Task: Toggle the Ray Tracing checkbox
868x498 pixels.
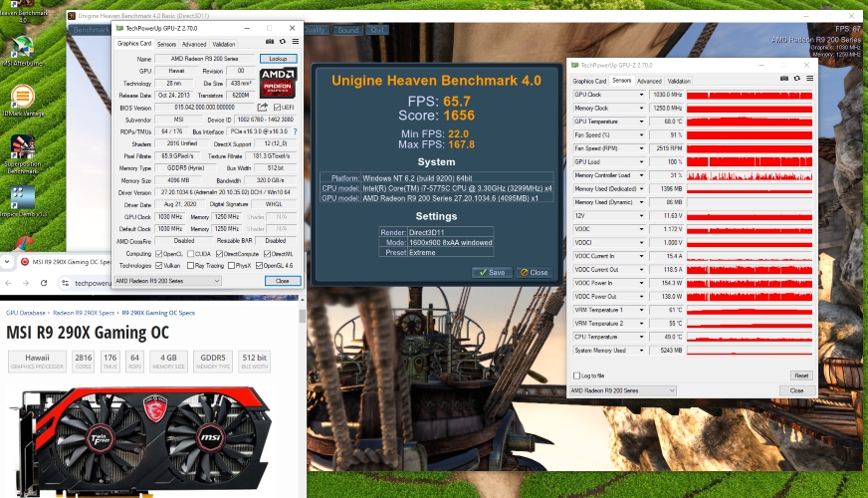Action: pos(190,265)
